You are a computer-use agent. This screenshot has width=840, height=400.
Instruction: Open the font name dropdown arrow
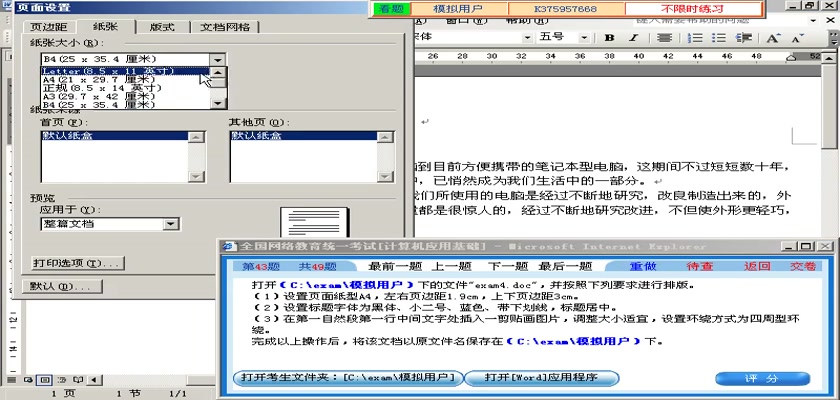[x=527, y=37]
